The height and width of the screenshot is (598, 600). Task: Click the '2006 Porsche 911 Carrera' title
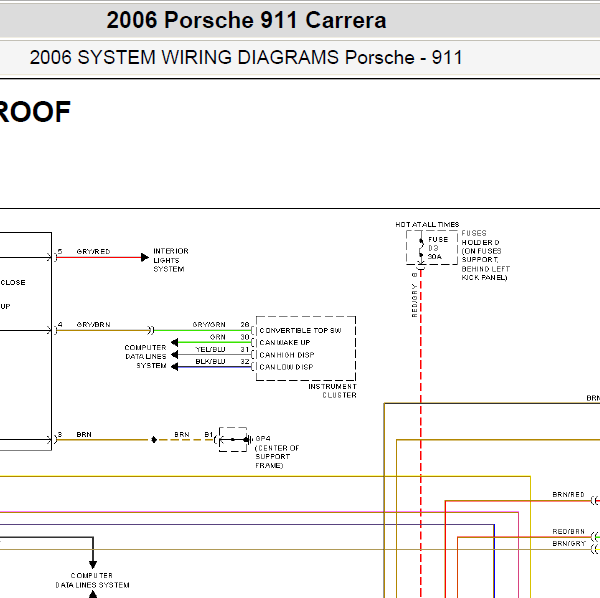(246, 20)
